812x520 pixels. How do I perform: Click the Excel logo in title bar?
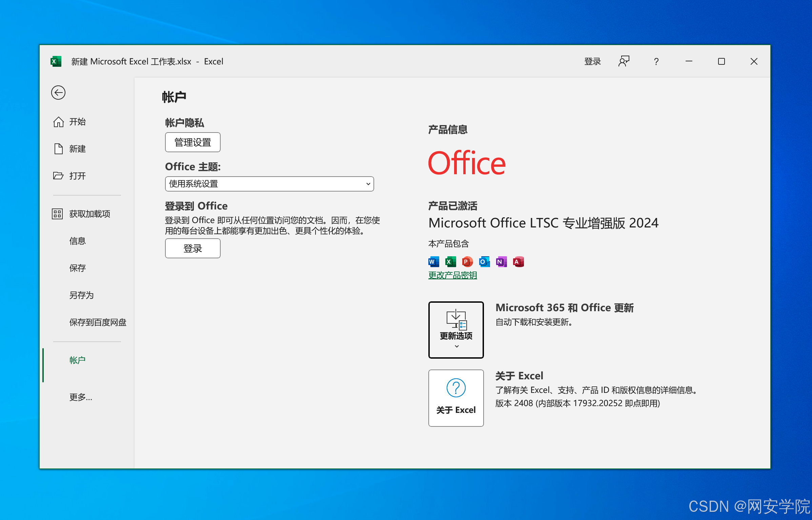(x=56, y=61)
